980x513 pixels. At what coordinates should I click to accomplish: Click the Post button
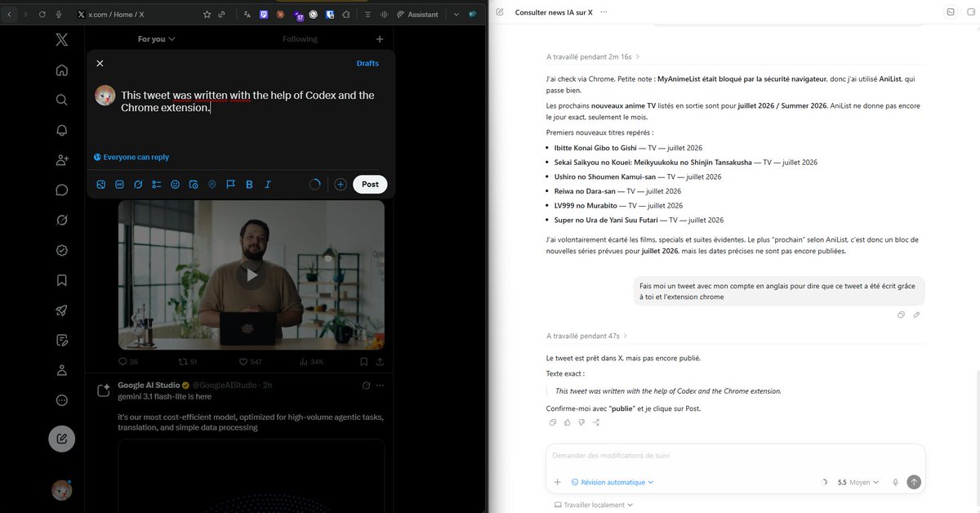tap(370, 185)
